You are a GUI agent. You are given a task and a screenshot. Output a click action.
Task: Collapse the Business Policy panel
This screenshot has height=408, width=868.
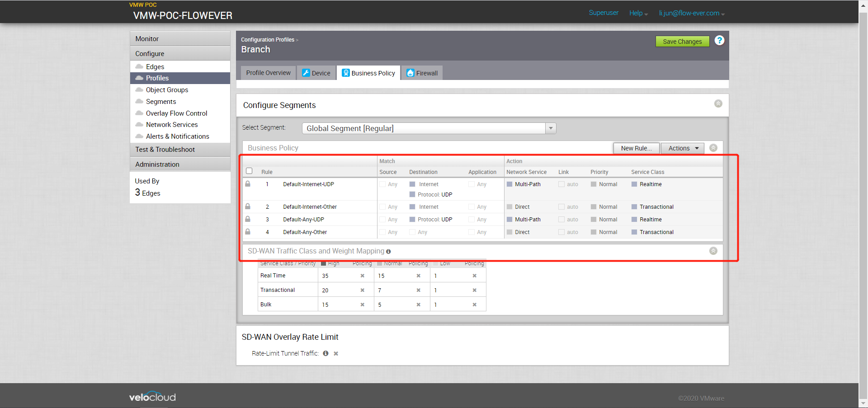tap(713, 148)
